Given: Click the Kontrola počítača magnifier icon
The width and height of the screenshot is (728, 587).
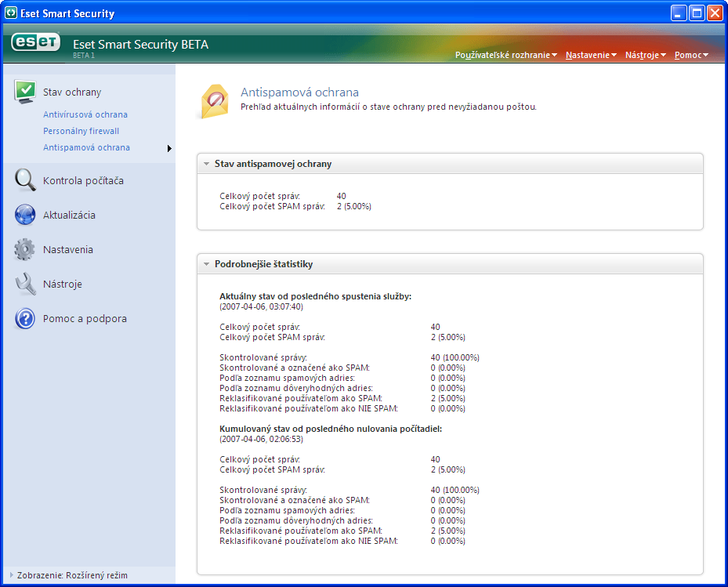Looking at the screenshot, I should click(x=25, y=180).
